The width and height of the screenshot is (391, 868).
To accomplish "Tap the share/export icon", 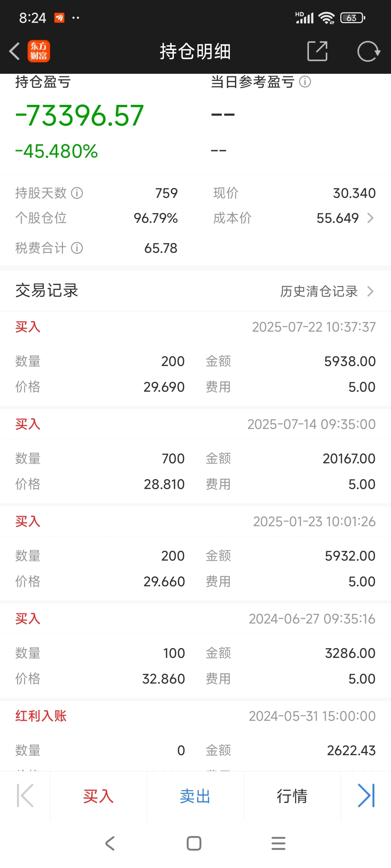I will [x=317, y=51].
